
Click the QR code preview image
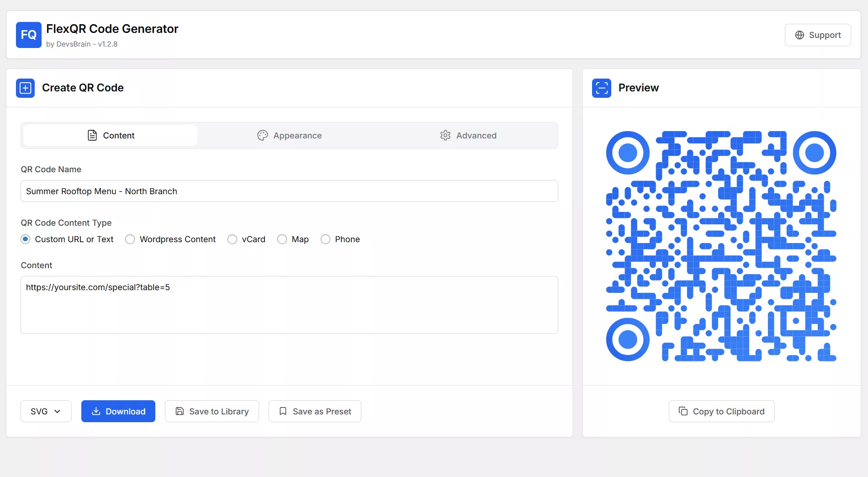(x=721, y=246)
